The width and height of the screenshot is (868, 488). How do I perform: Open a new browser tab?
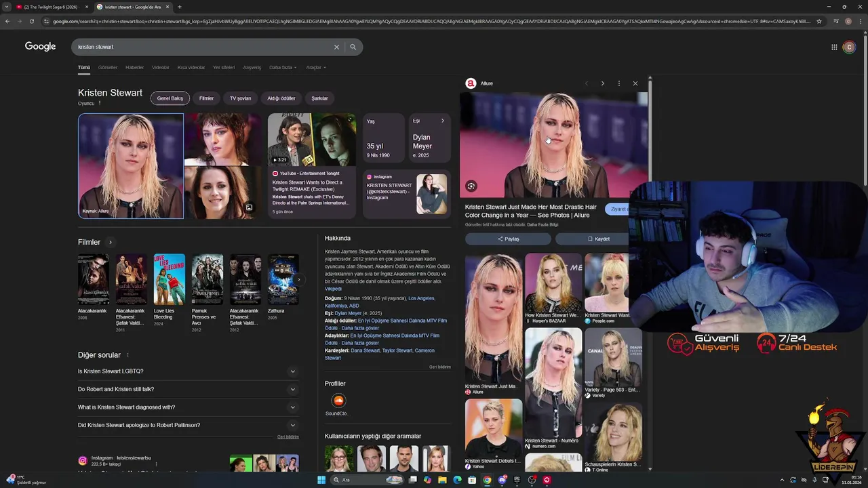(179, 7)
